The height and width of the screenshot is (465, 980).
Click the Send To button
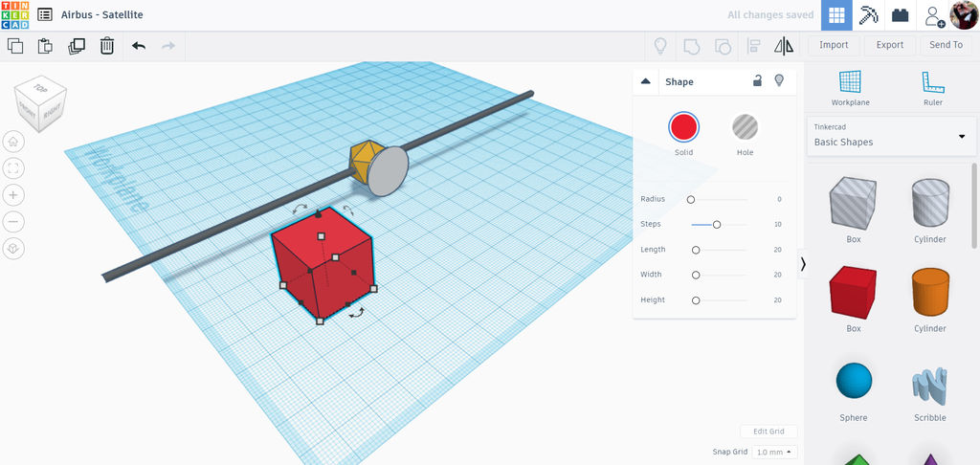(946, 45)
